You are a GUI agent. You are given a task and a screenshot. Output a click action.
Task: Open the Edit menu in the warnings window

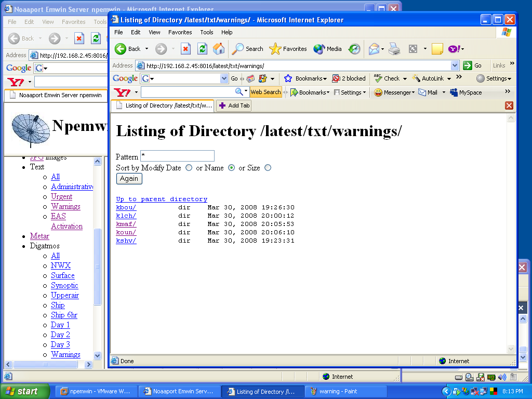(x=136, y=32)
